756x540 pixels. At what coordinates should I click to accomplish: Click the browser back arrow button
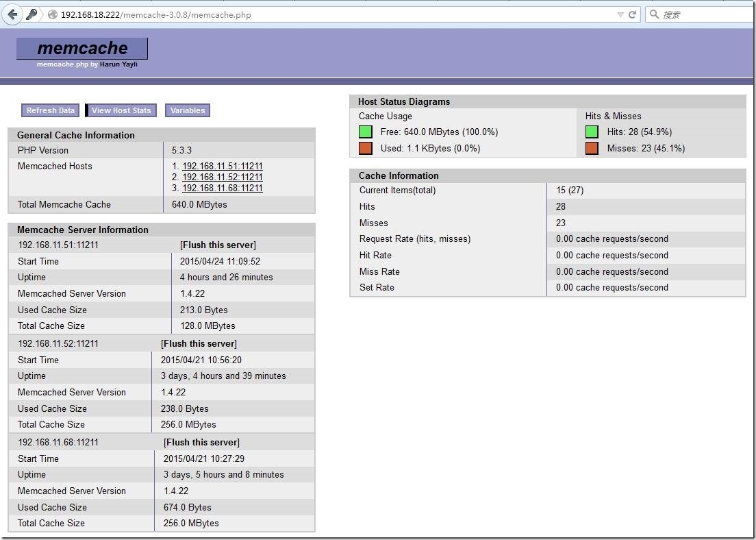click(12, 14)
